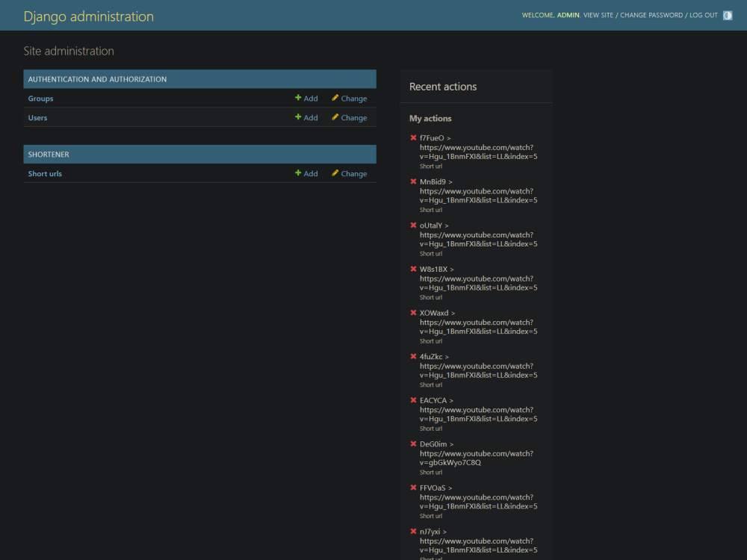Open the Users model link

click(x=37, y=118)
